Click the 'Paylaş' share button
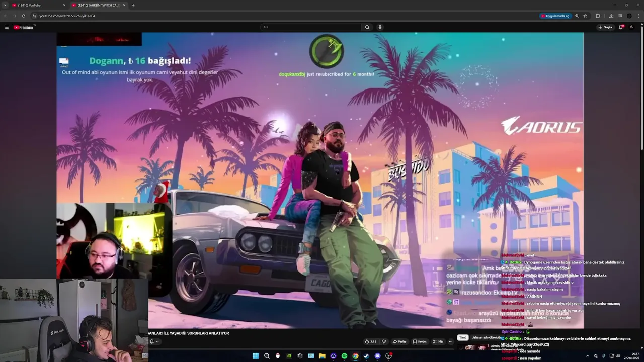Screen dimensions: 644x362 399,341
